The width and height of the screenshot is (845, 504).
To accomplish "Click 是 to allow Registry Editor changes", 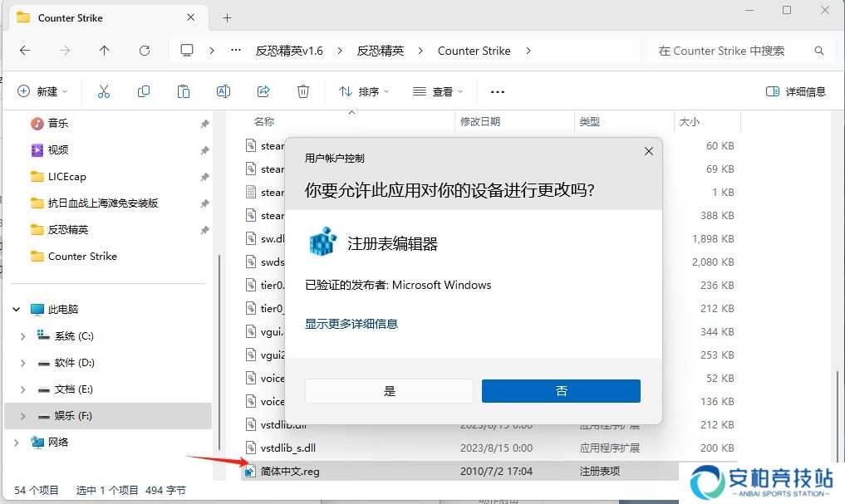I will 389,390.
